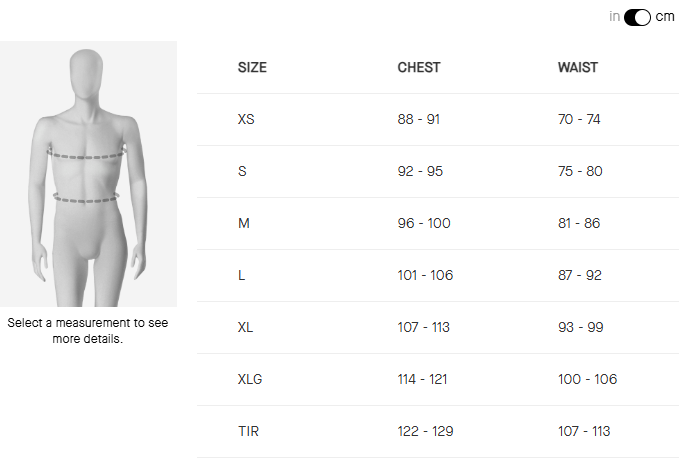This screenshot has width=689, height=469.
Task: Select the S size row label
Action: (x=242, y=171)
